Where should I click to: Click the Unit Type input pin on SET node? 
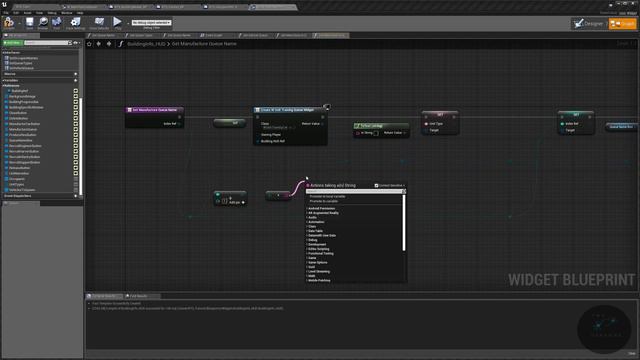(427, 124)
